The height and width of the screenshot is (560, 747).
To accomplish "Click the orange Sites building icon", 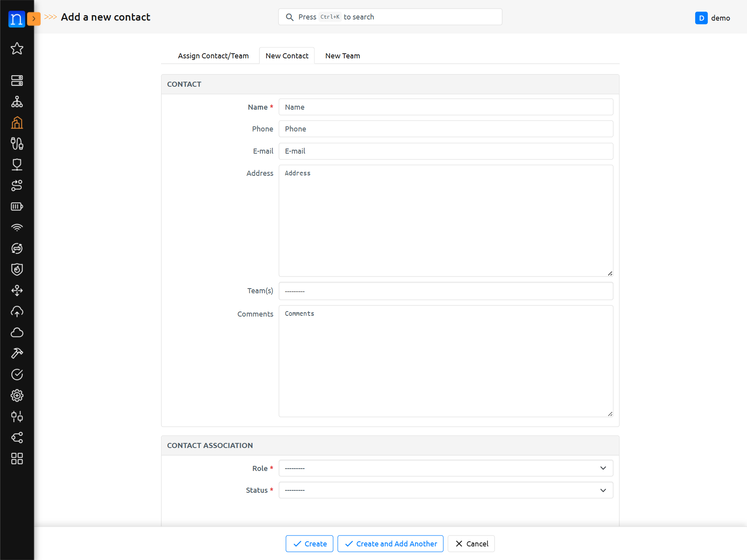I will click(x=17, y=122).
